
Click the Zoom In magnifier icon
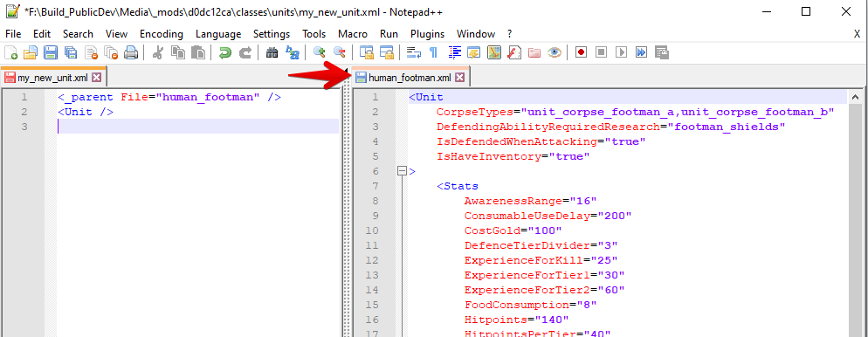click(x=319, y=52)
